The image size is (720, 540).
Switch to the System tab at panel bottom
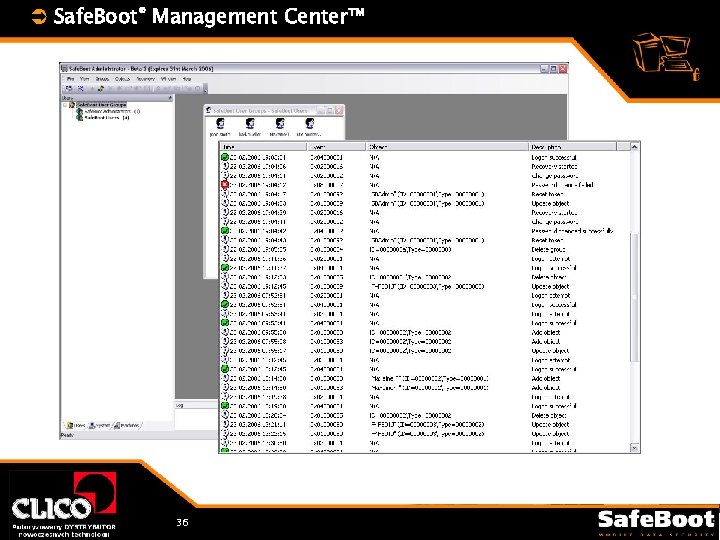click(x=100, y=426)
